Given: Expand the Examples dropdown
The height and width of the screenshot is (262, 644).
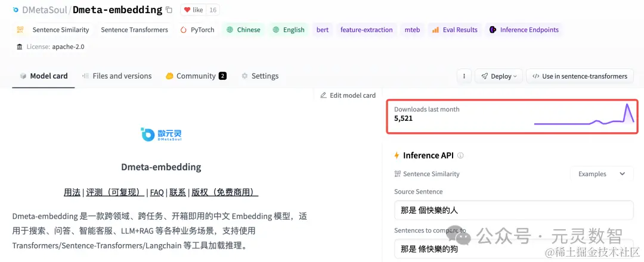Looking at the screenshot, I should [601, 174].
